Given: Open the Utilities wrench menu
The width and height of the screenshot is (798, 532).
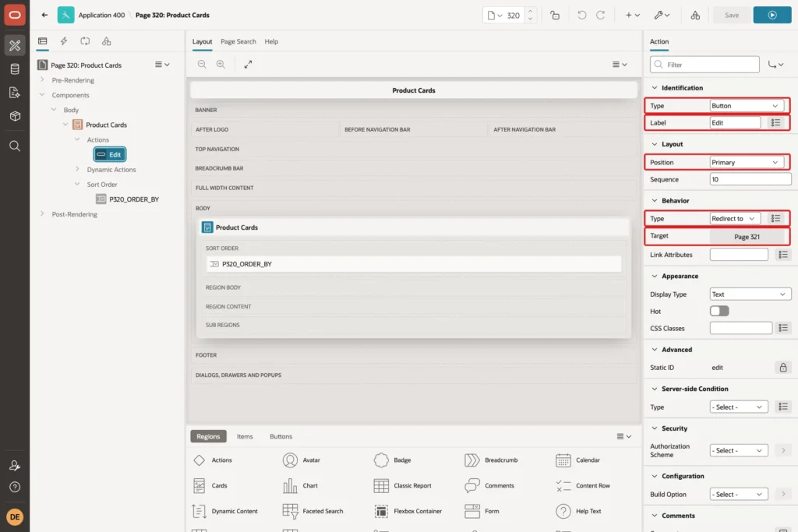Looking at the screenshot, I should pos(662,16).
